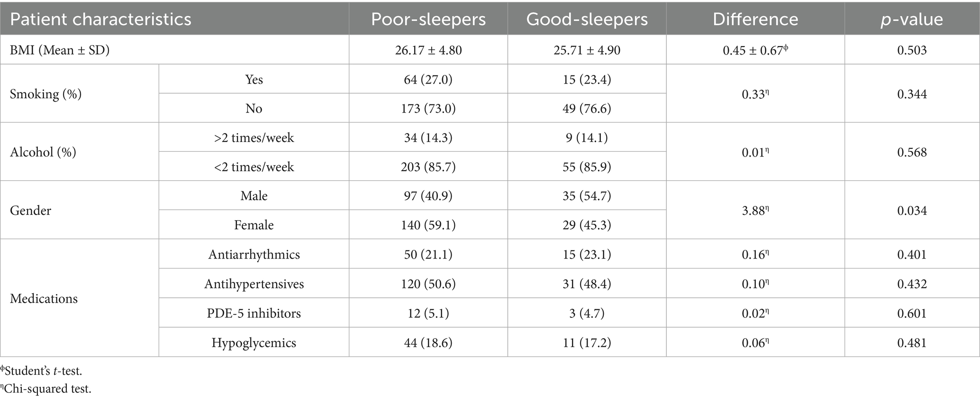Viewport: 980px width, 399px height.
Task: Click the Difference column header
Action: point(755,19)
